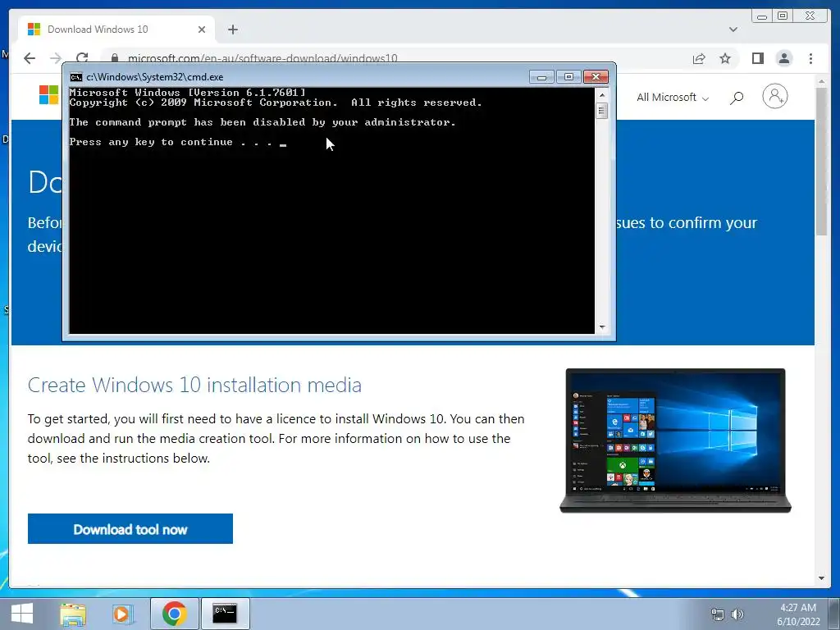Click the address bar URL

click(x=262, y=58)
